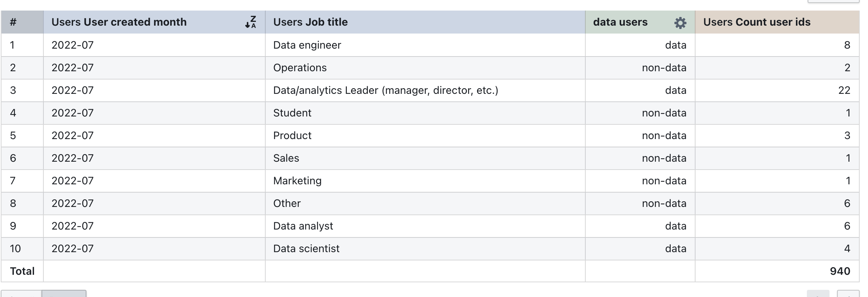Click the total count value 940

point(840,271)
